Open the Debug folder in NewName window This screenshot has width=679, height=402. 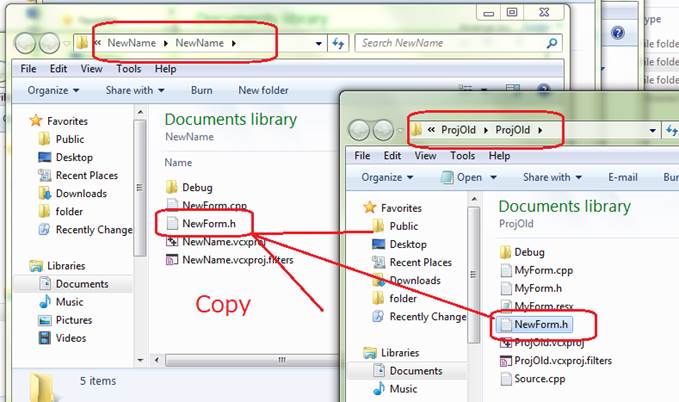(x=196, y=187)
